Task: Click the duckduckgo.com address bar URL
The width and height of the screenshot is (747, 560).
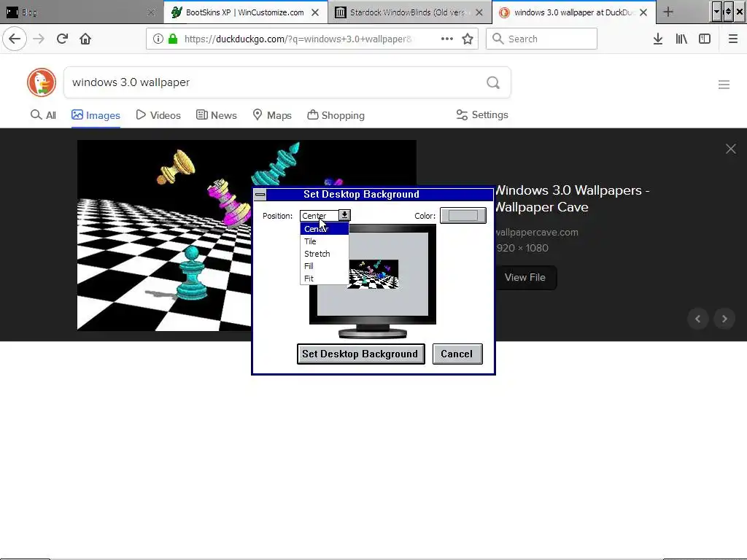Action: pos(298,39)
